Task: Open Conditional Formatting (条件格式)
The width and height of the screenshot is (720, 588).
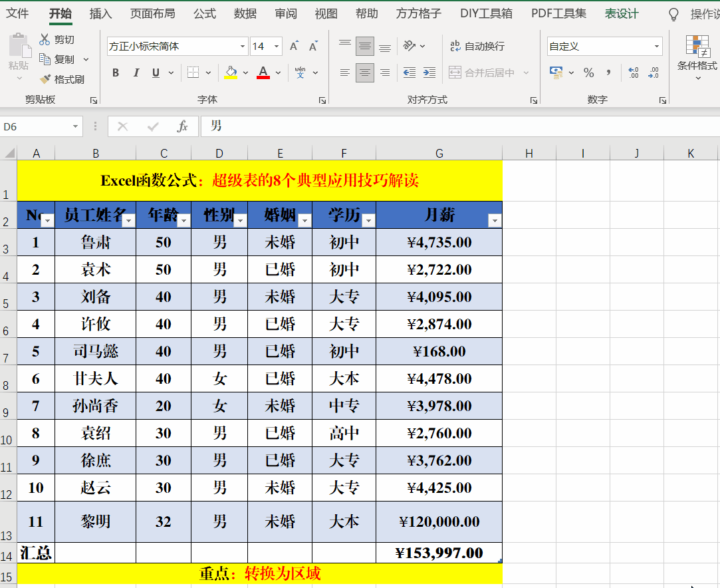Action: click(697, 57)
